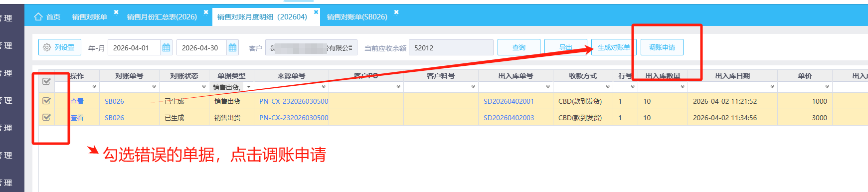Open the 来源单号 column filter arrow

point(324,87)
